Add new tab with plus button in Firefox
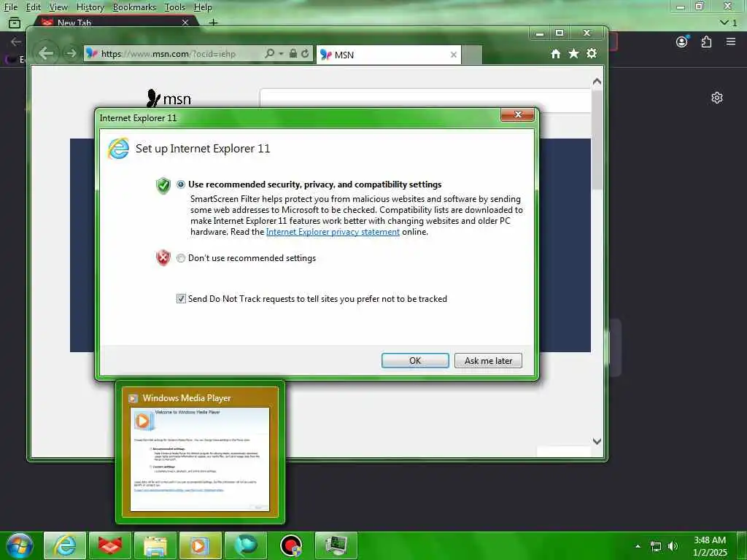 [x=214, y=22]
